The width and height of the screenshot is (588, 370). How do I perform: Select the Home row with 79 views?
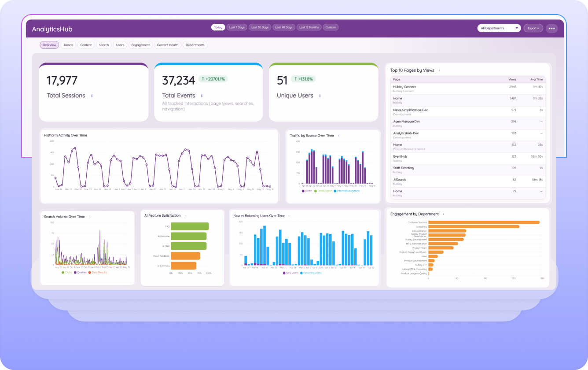[x=468, y=193]
